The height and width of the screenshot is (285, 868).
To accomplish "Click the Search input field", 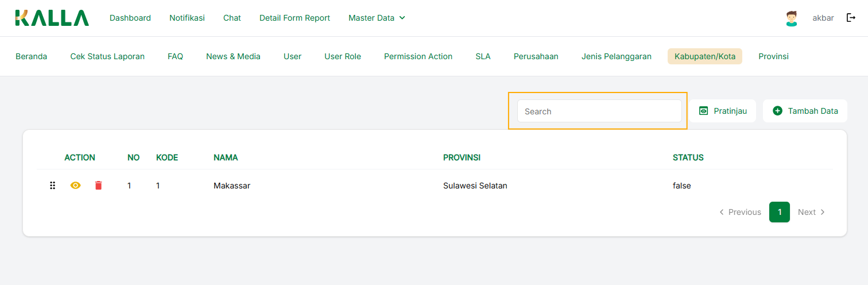I will (x=599, y=111).
